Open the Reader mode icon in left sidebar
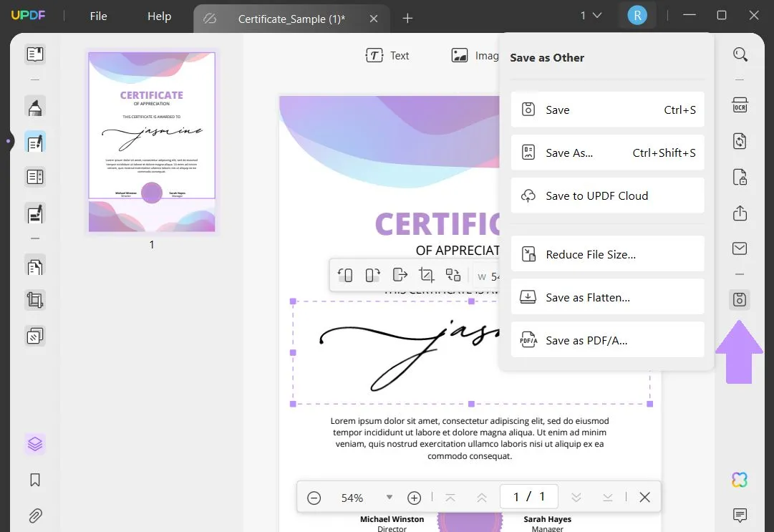 point(35,54)
